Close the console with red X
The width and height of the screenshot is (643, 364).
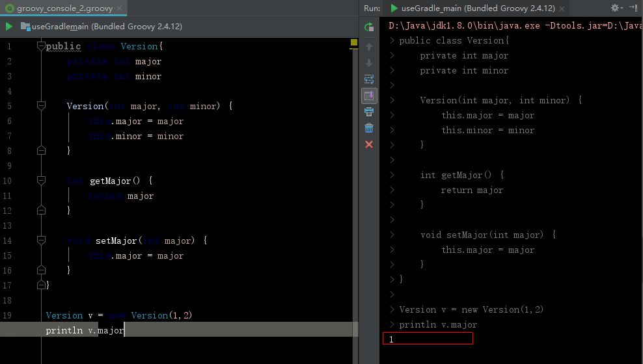pyautogui.click(x=368, y=144)
